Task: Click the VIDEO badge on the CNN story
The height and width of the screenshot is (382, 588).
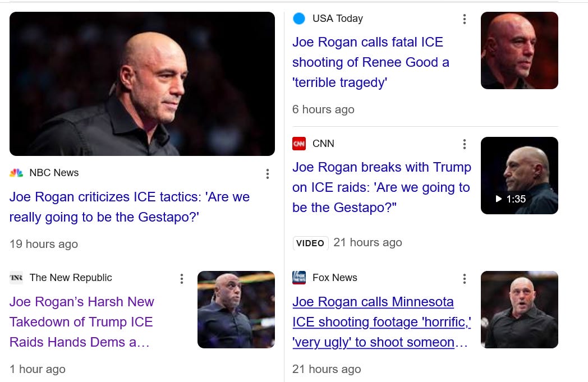Action: (x=310, y=243)
